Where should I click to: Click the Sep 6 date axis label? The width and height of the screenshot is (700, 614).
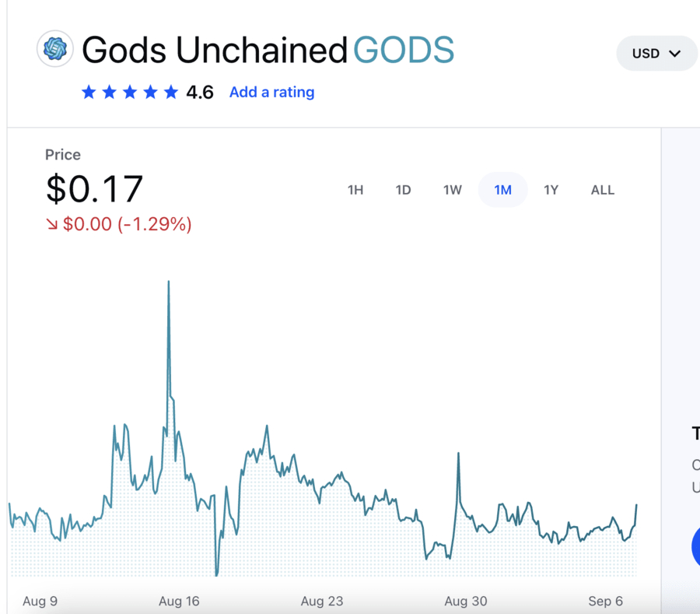(x=605, y=601)
